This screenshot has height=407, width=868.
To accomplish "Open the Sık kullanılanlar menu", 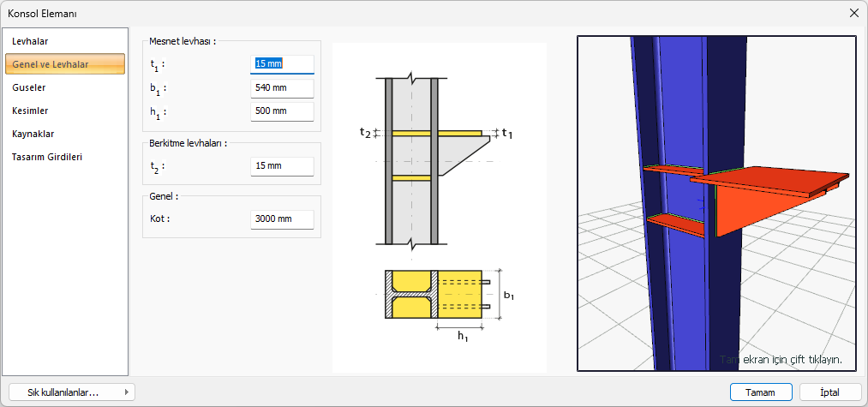I will (x=72, y=392).
